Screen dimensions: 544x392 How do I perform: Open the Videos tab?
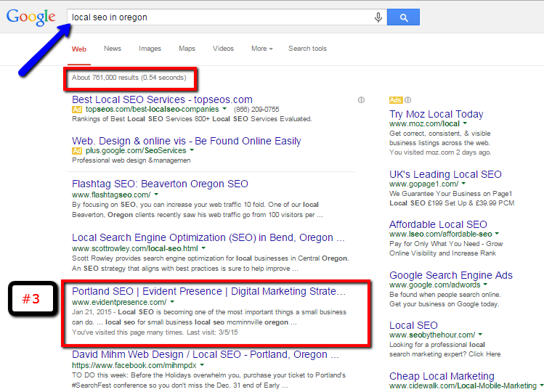[223, 49]
